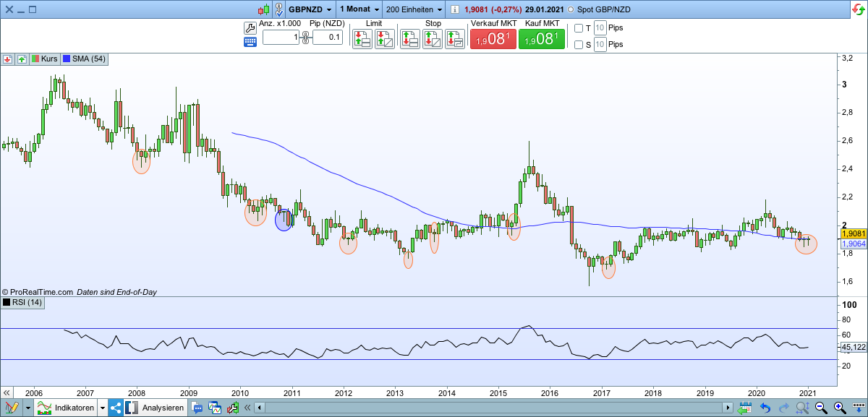Undo with the blue back arrow icon
868x417 pixels.
pos(765,405)
